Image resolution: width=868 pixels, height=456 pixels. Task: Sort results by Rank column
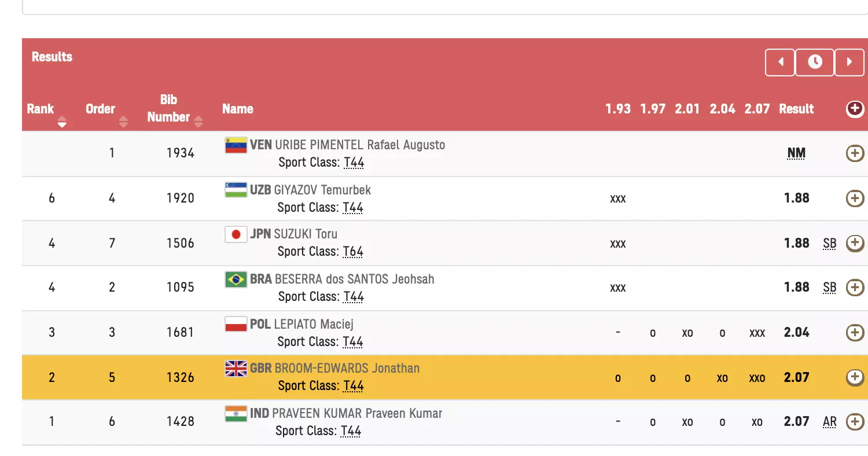tap(62, 122)
